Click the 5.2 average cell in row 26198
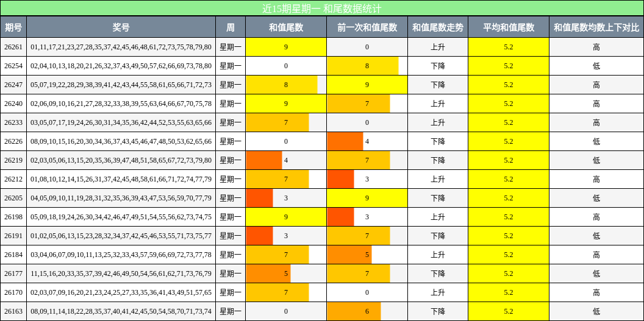Image resolution: width=644 pixels, height=321 pixels. (509, 217)
